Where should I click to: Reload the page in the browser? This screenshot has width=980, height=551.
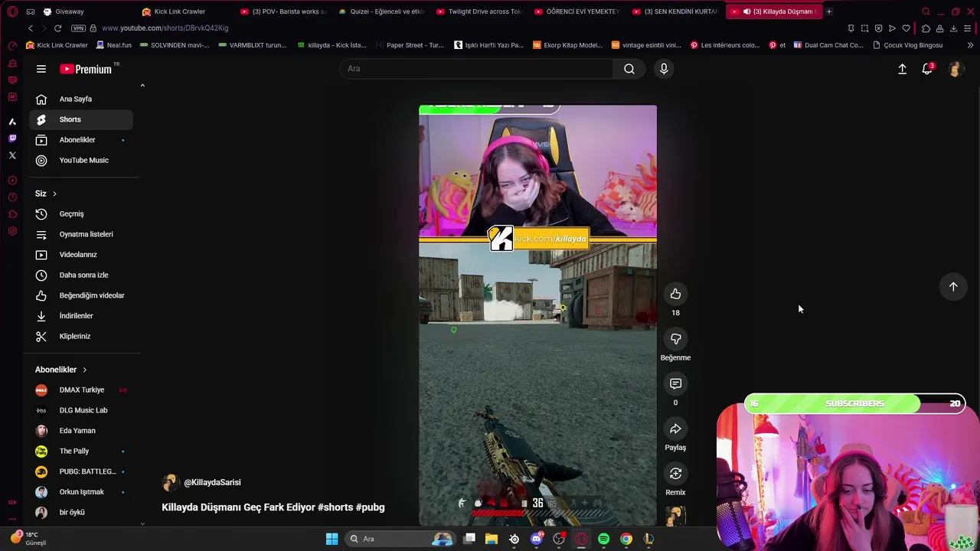coord(57,28)
